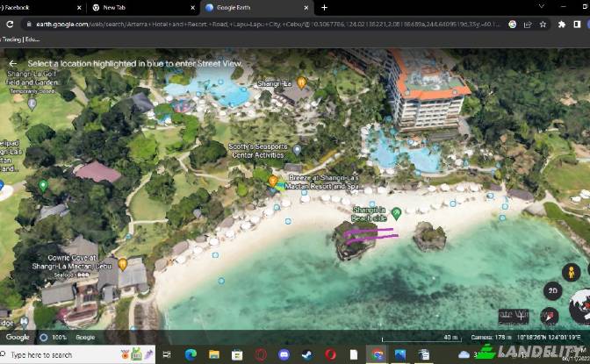Click the orange Shangri-La pin near the pool
This screenshot has width=590, height=364.
point(301,82)
